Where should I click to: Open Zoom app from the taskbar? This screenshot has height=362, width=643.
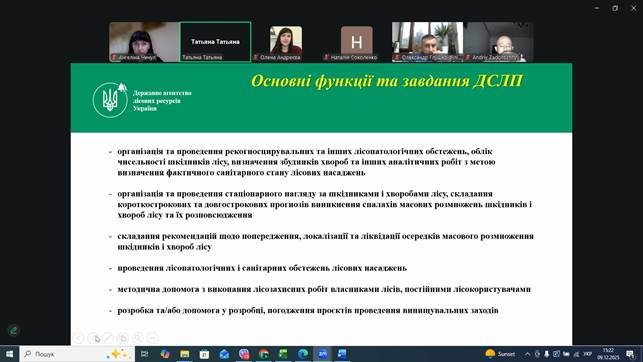coord(322,354)
